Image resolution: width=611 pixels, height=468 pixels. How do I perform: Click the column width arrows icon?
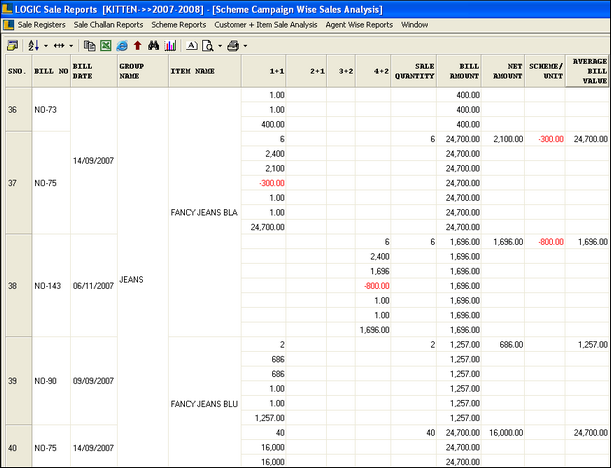tap(59, 46)
